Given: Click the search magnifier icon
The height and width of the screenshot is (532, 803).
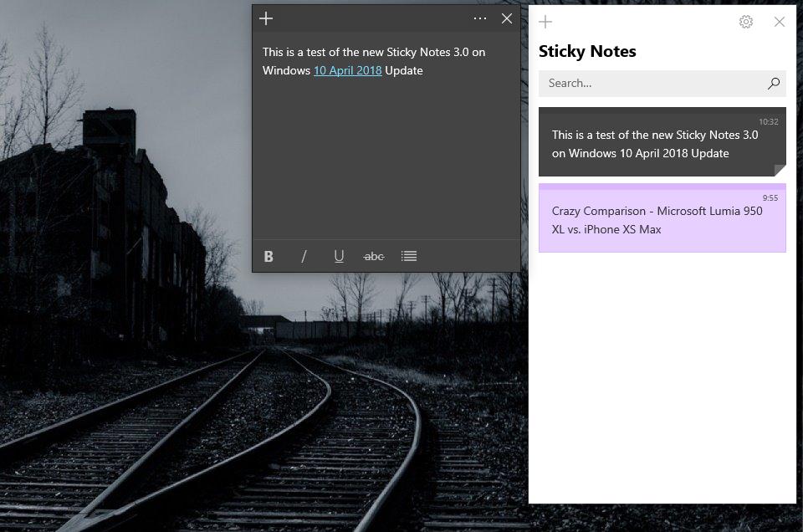Looking at the screenshot, I should [x=773, y=84].
